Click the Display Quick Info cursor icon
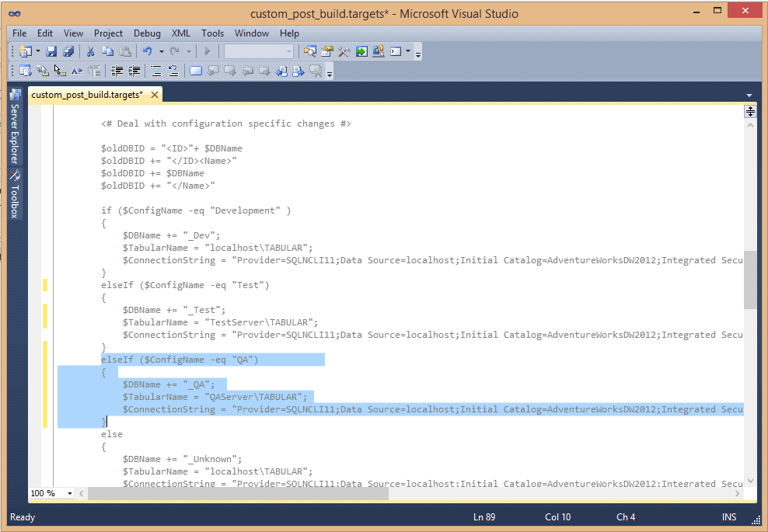Screen dimensions: 768x532 tap(60, 71)
